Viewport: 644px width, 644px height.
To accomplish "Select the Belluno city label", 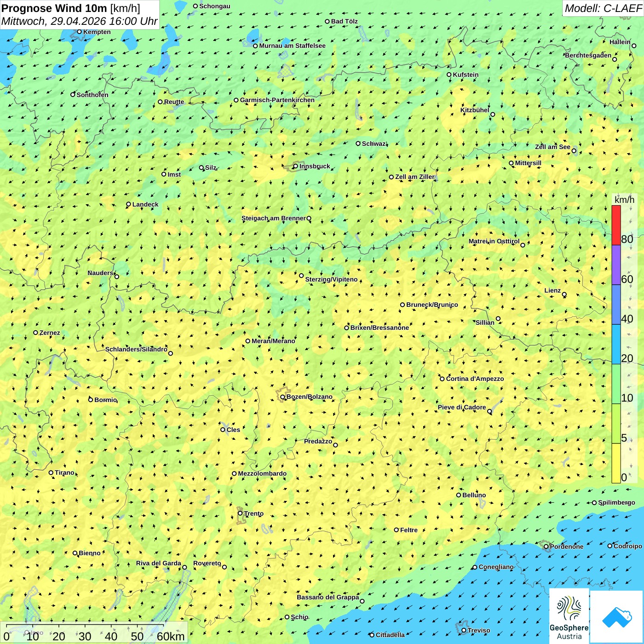I will (x=474, y=495).
